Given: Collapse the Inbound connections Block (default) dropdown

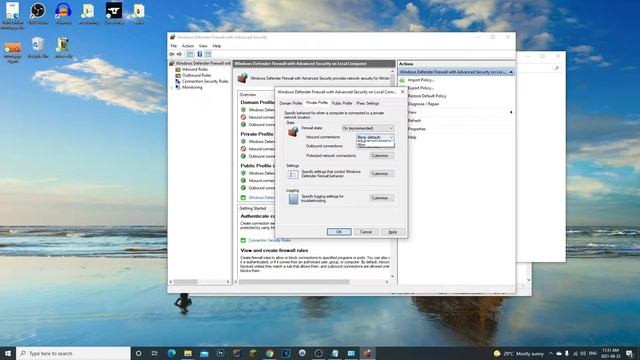Looking at the screenshot, I should click(375, 137).
